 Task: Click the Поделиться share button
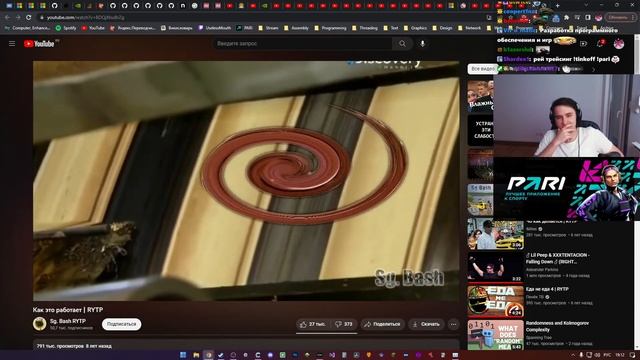382,324
